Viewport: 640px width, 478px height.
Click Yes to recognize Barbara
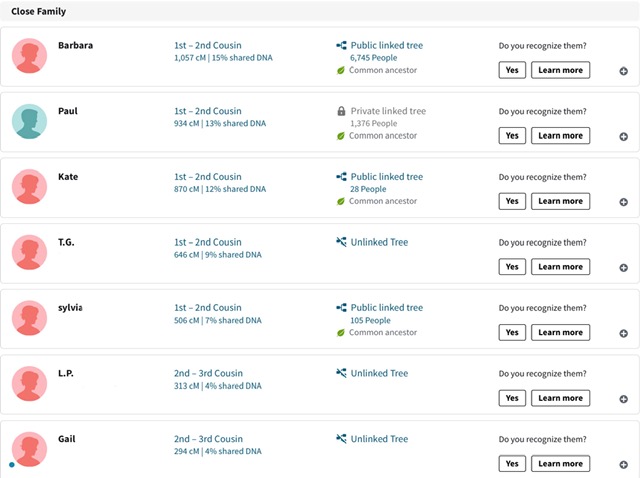[512, 70]
